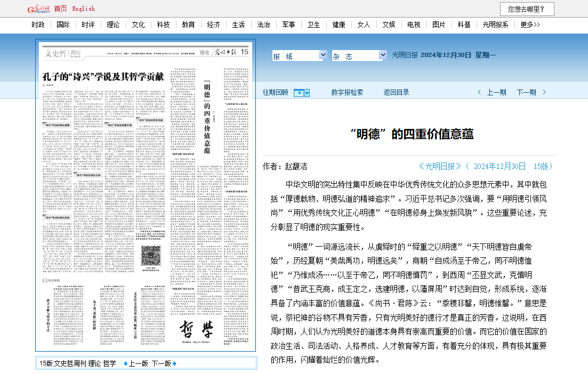
Task: Click the left chevron before 上一期
Action: click(x=479, y=92)
